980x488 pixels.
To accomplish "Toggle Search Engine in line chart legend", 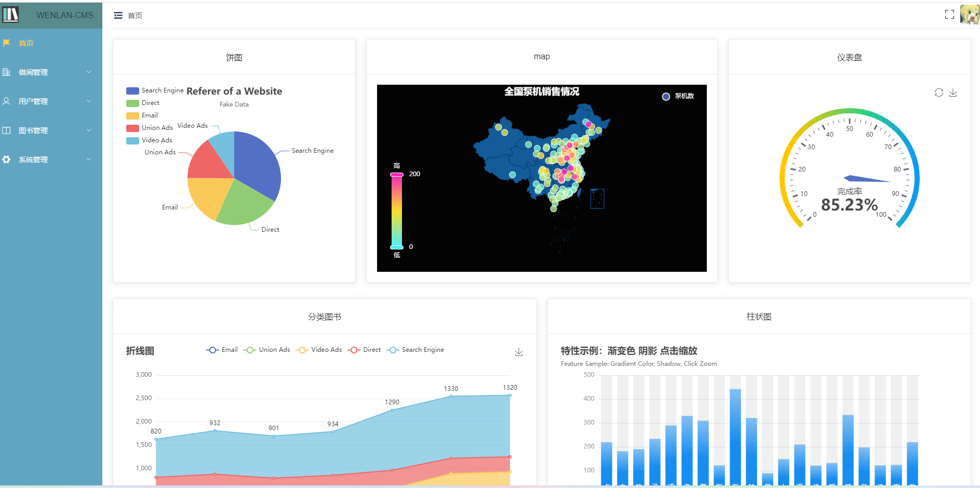I will point(415,350).
